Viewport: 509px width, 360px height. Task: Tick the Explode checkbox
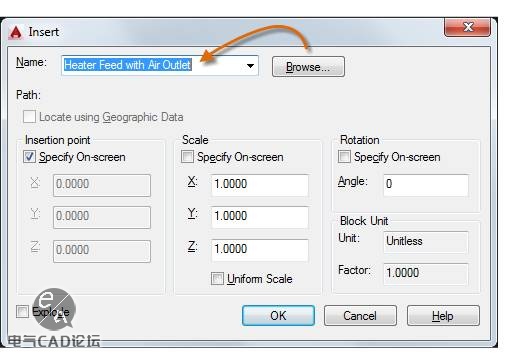pos(22,312)
